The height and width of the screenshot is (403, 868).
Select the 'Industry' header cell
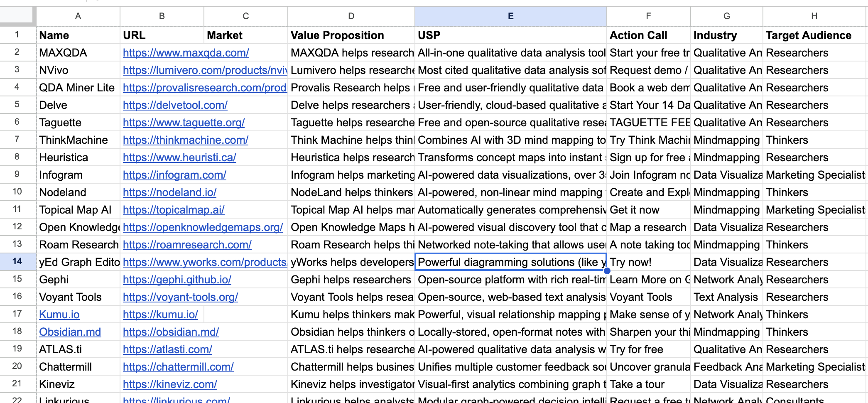tap(726, 35)
